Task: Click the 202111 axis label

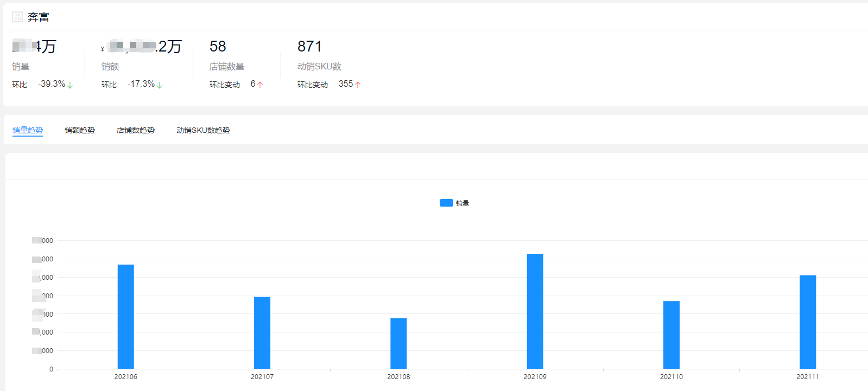Action: click(x=808, y=377)
